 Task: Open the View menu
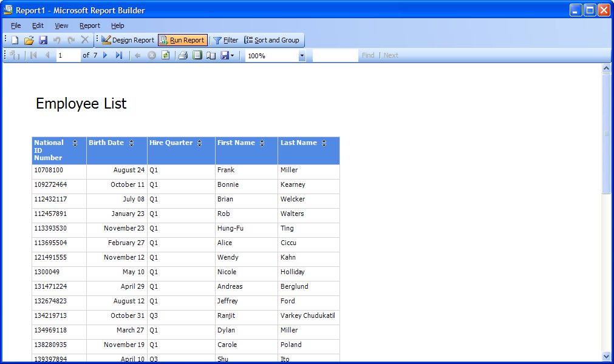(61, 25)
